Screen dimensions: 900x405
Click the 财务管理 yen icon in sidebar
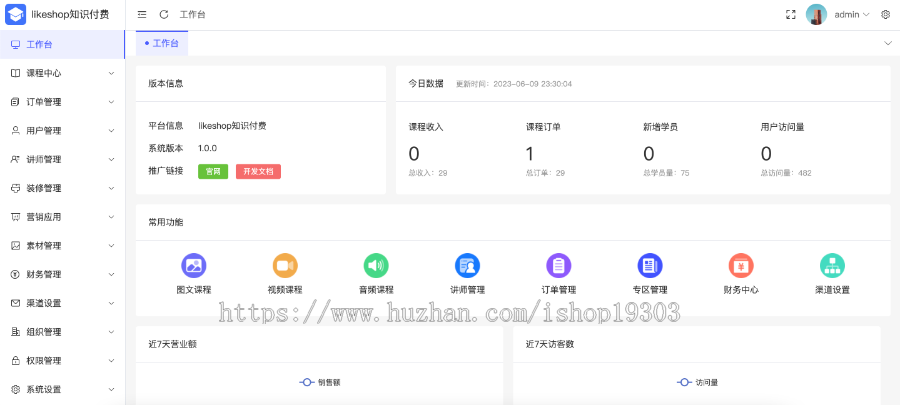pyautogui.click(x=15, y=274)
